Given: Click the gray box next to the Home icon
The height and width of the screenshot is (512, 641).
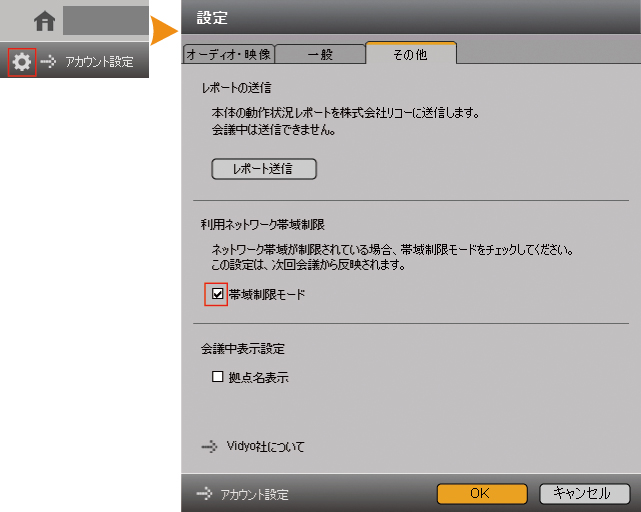Looking at the screenshot, I should pos(105,21).
